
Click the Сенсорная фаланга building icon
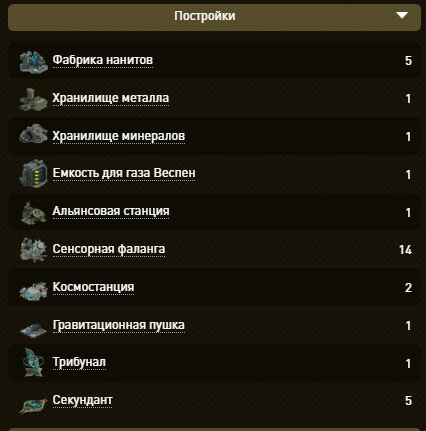pyautogui.click(x=33, y=250)
